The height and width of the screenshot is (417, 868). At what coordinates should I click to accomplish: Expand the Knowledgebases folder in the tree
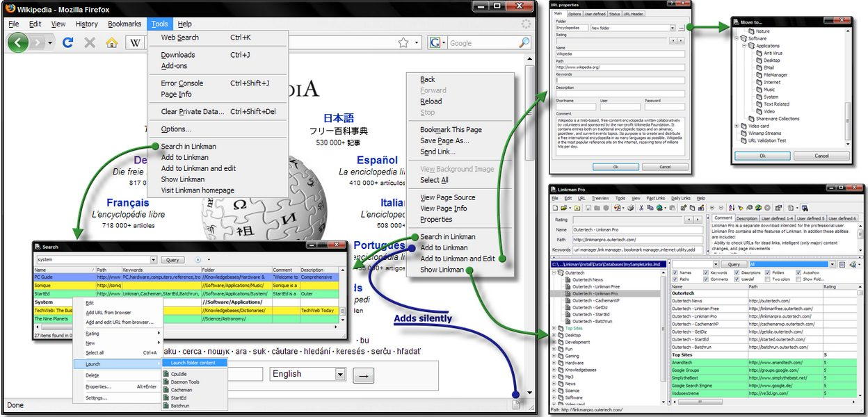click(553, 370)
